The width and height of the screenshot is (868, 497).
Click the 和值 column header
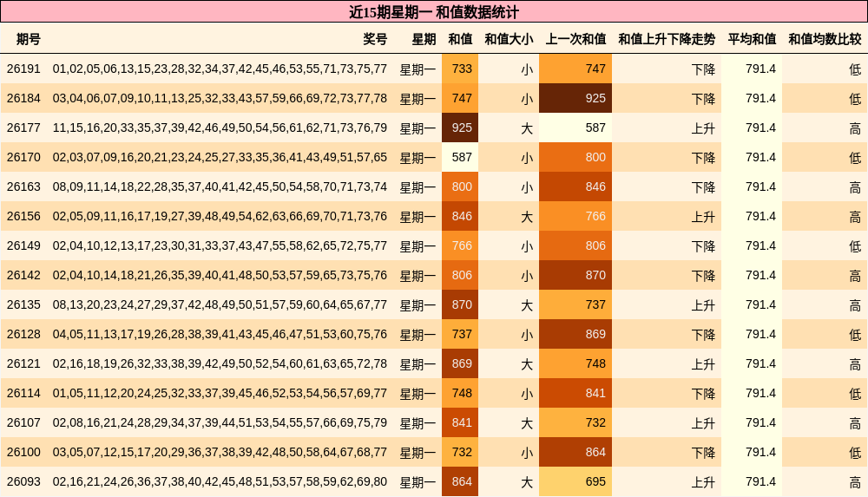click(x=460, y=39)
